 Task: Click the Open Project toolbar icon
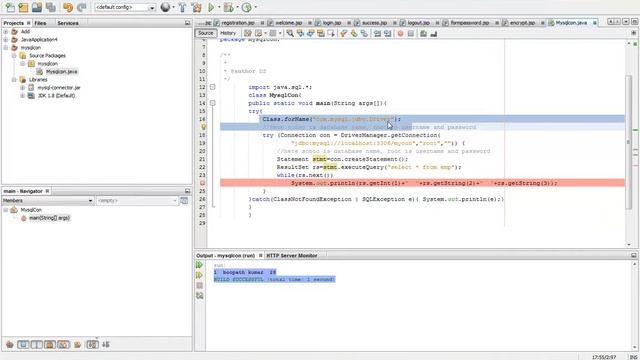click(37, 7)
